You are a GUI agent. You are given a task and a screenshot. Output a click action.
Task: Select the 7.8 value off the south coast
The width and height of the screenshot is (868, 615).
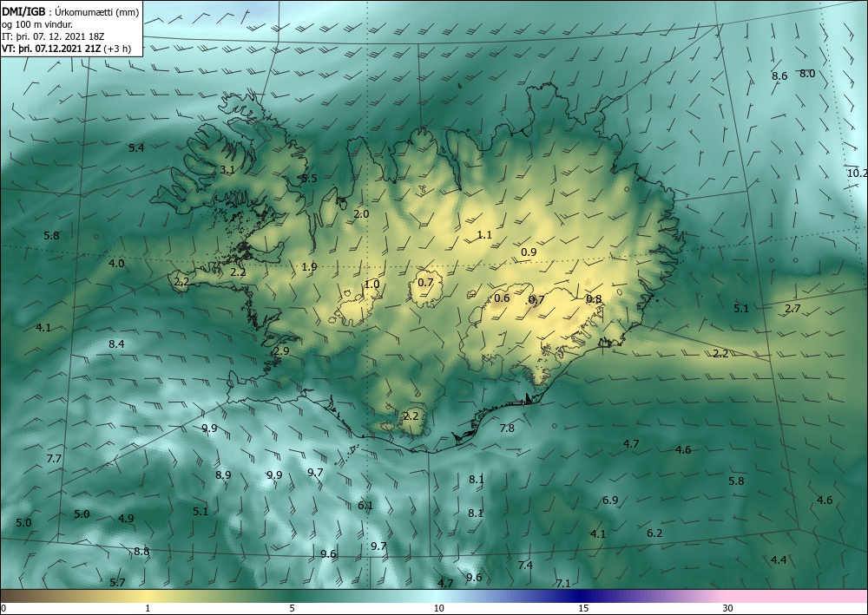tap(507, 429)
